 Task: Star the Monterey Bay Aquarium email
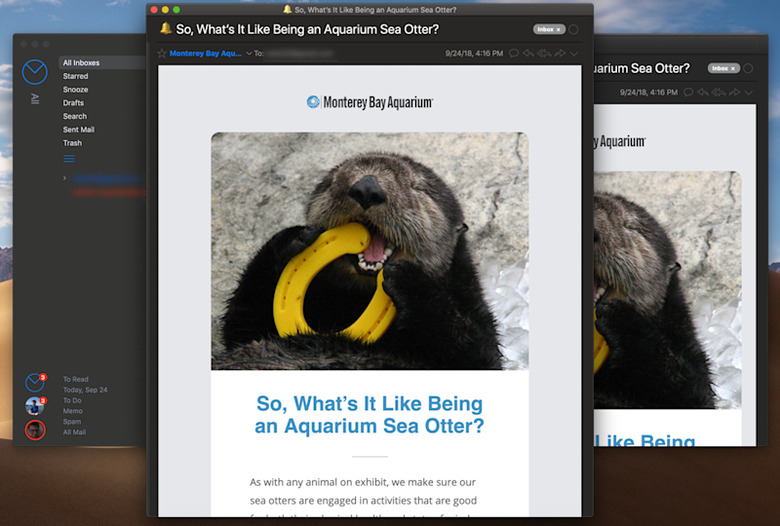(162, 53)
